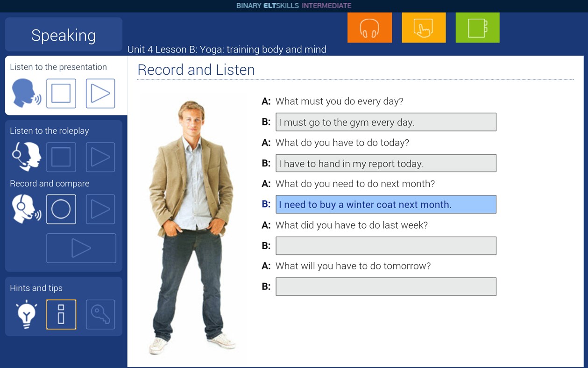This screenshot has width=588, height=368.
Task: Open the information icon in Hints and tips
Action: (x=61, y=314)
